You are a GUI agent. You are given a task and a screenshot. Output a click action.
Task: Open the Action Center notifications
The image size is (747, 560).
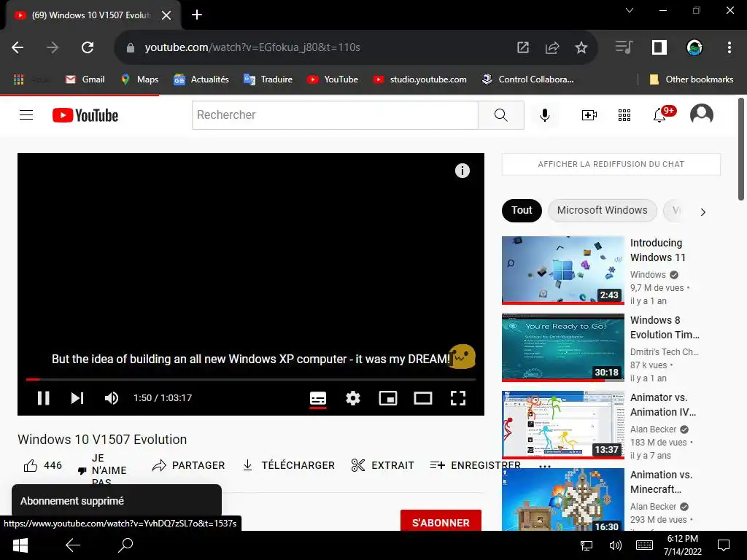pyautogui.click(x=724, y=545)
